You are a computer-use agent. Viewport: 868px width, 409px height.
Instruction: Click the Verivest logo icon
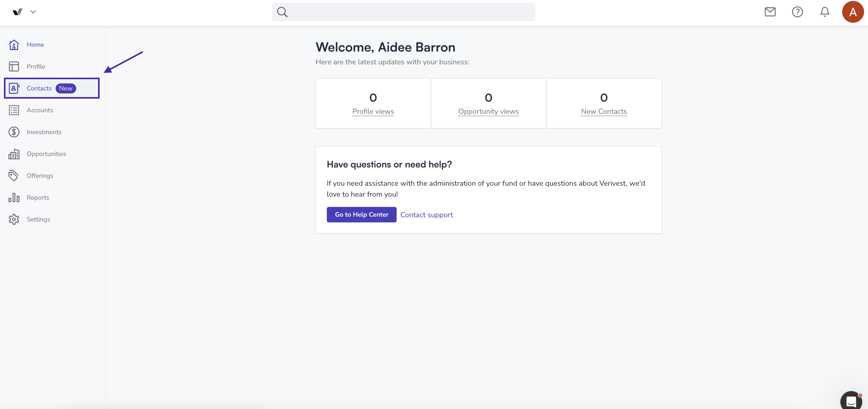click(18, 12)
